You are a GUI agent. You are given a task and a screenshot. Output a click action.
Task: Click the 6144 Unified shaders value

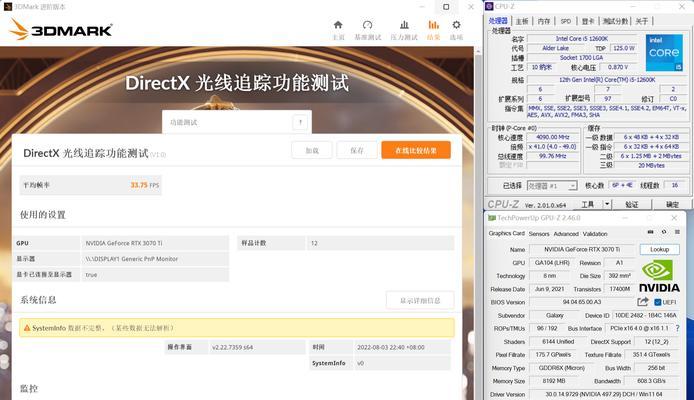pos(558,342)
